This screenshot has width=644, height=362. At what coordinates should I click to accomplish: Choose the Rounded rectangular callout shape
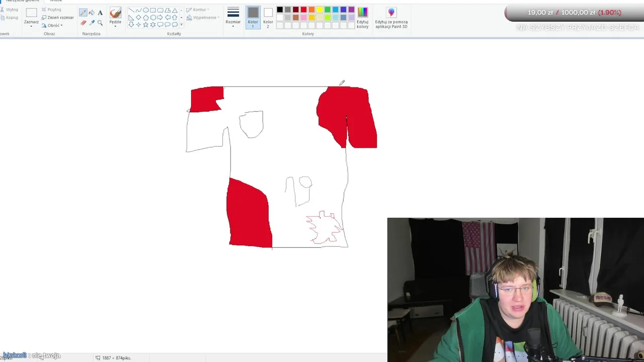(160, 25)
